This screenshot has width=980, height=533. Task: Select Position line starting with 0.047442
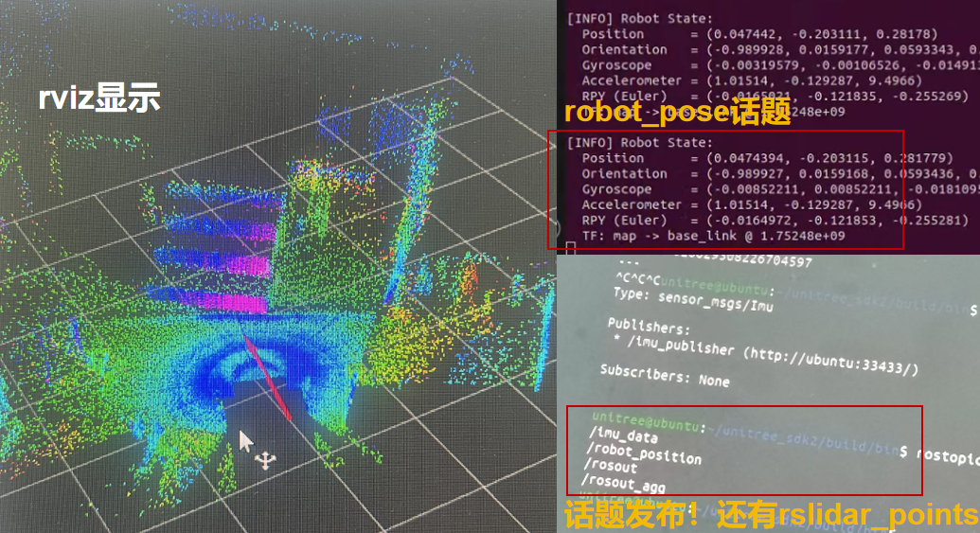(x=760, y=34)
